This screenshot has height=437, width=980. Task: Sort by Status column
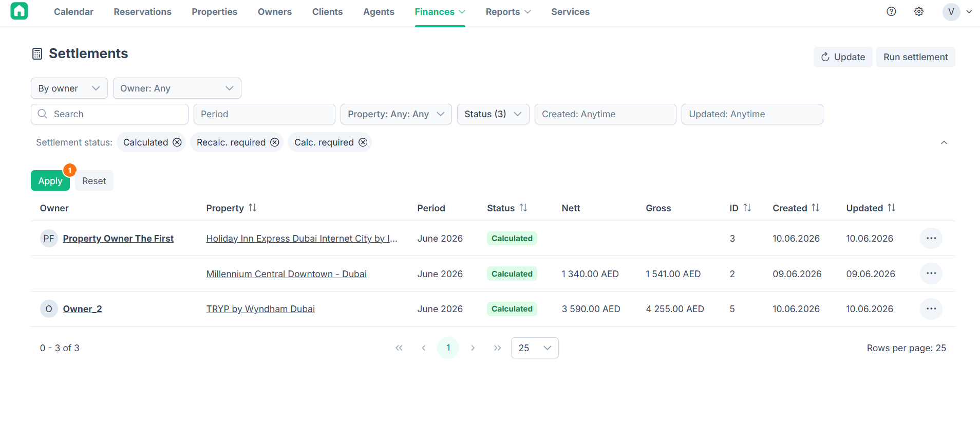[x=523, y=208]
